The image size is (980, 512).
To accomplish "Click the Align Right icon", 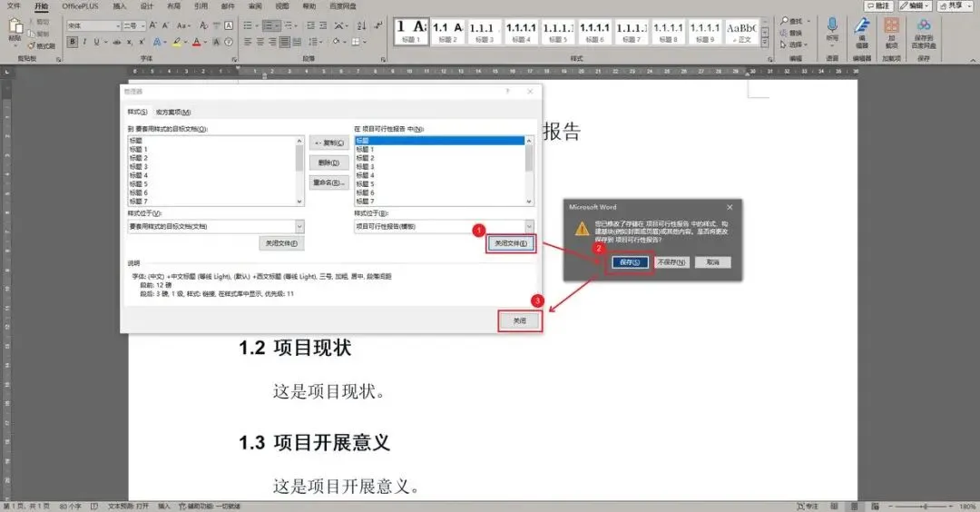I will (x=272, y=42).
